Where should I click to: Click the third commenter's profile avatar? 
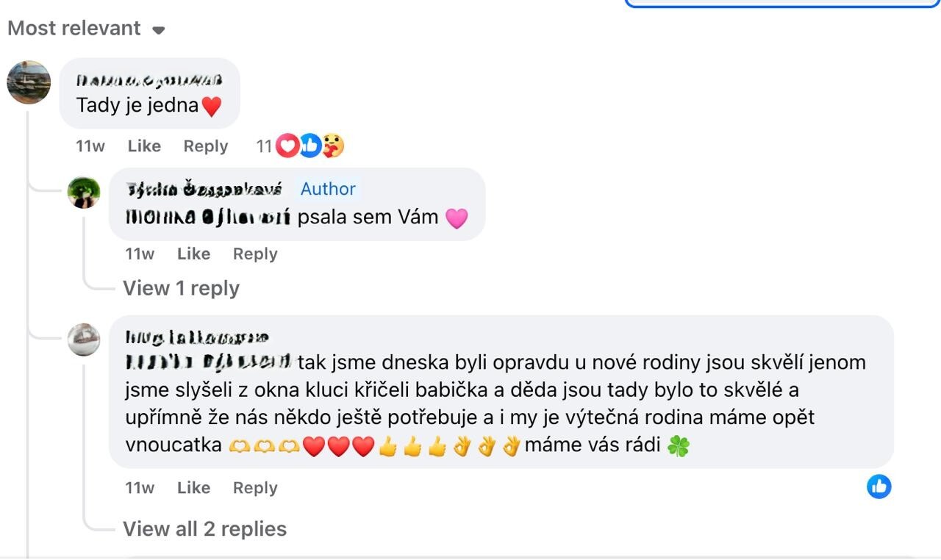coord(84,340)
